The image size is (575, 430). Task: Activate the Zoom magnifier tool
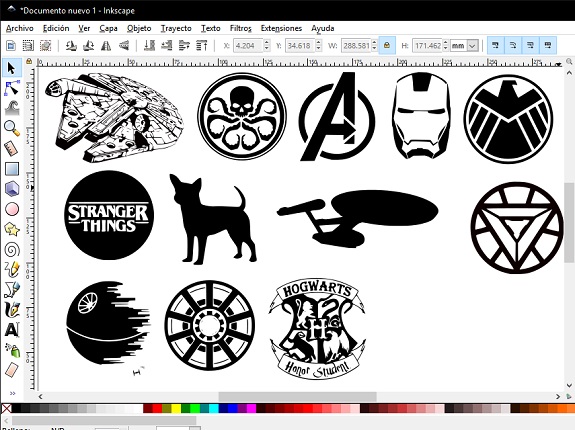pyautogui.click(x=11, y=128)
